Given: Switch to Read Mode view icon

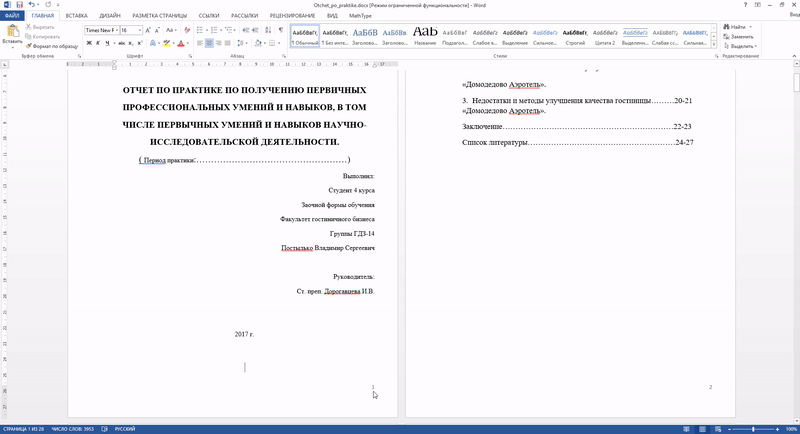Looking at the screenshot, I should click(x=686, y=429).
